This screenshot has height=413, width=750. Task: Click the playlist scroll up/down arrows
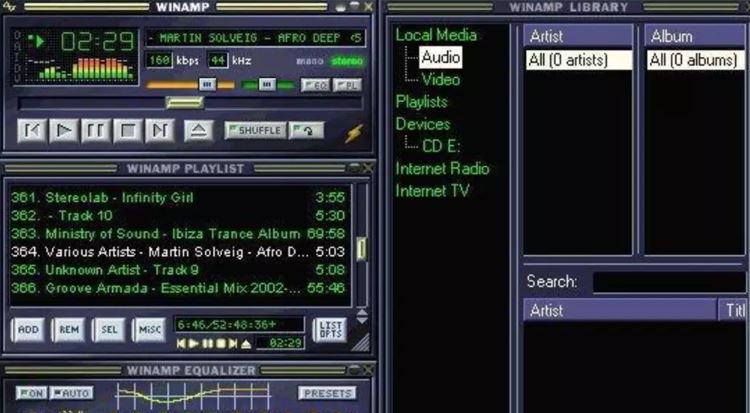click(x=362, y=316)
